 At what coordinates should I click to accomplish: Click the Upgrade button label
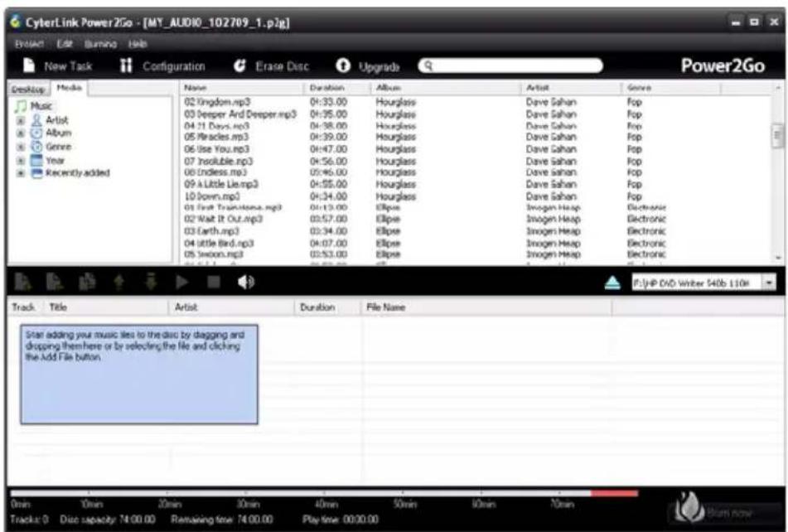(x=379, y=67)
